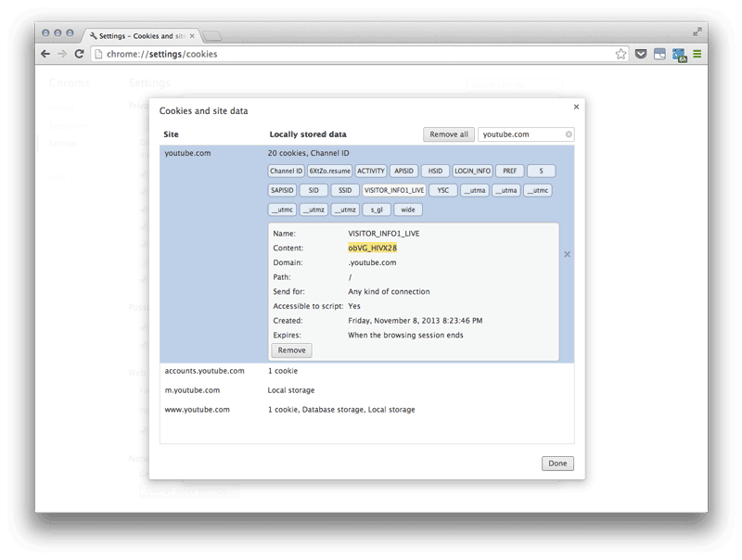Select the SAPISID cookie chip

[x=282, y=190]
